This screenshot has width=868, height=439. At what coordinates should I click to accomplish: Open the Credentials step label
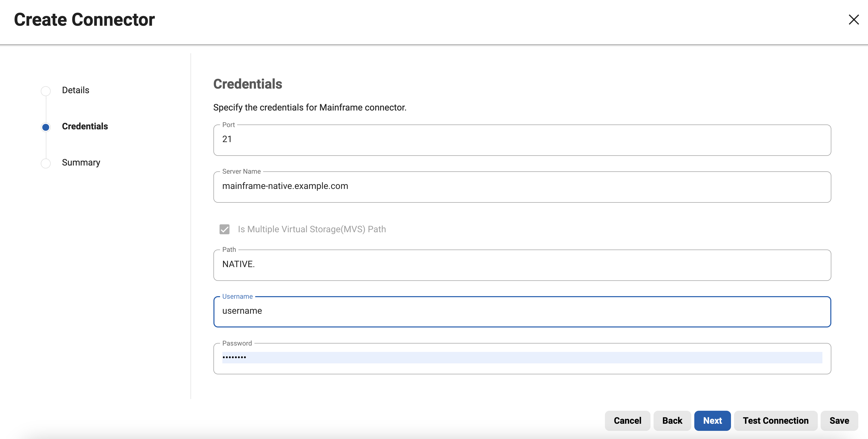coord(85,126)
